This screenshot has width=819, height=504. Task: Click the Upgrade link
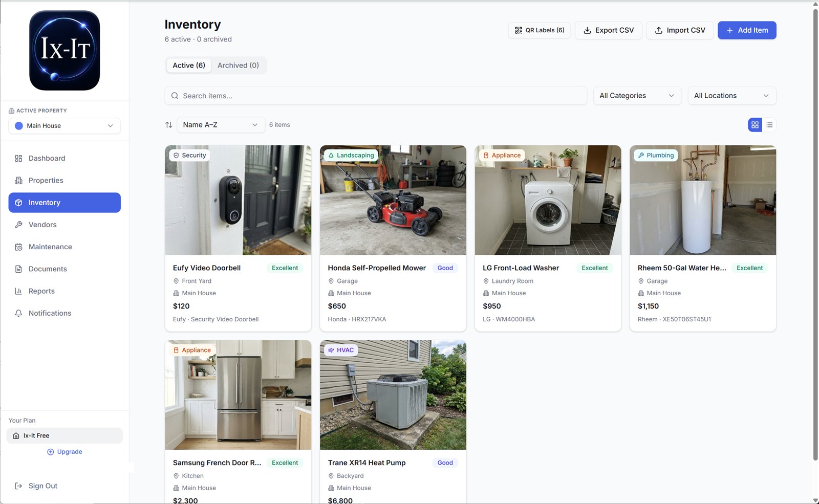(64, 452)
